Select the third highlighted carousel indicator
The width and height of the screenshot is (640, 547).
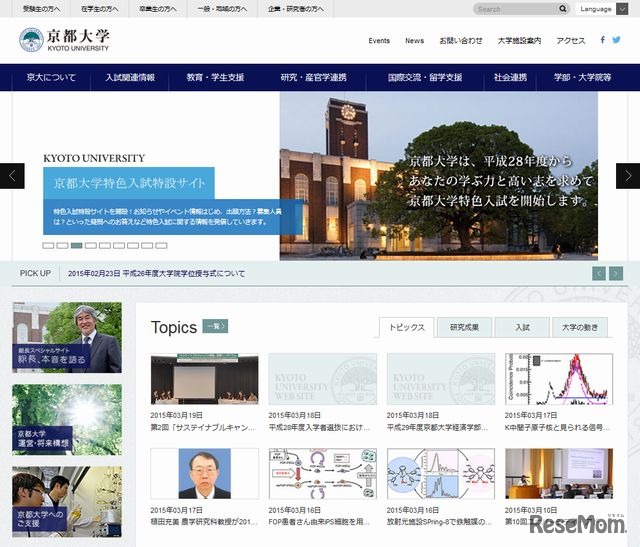click(76, 246)
